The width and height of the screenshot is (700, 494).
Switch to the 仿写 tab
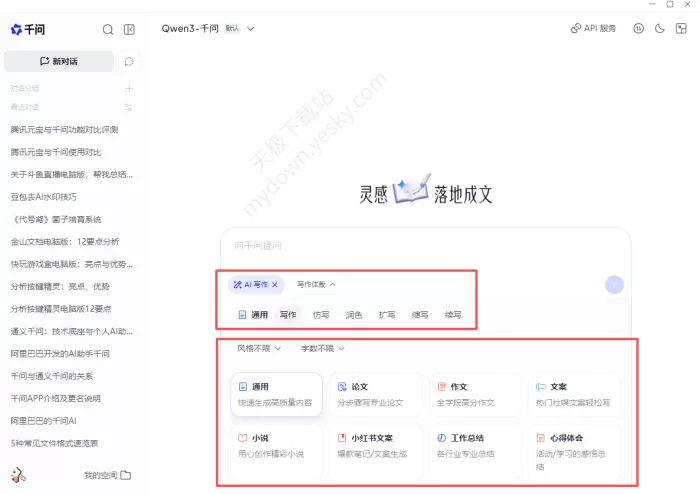(x=321, y=315)
